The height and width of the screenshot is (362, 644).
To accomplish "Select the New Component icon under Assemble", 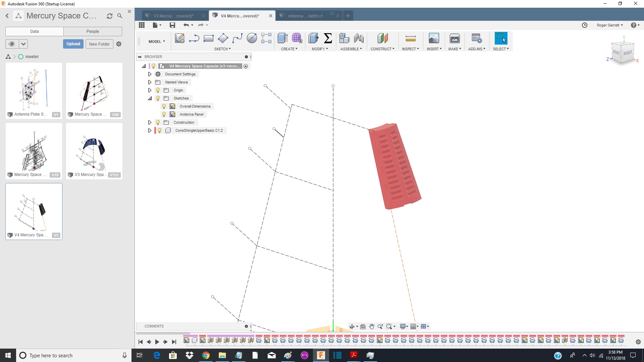I will 344,39.
